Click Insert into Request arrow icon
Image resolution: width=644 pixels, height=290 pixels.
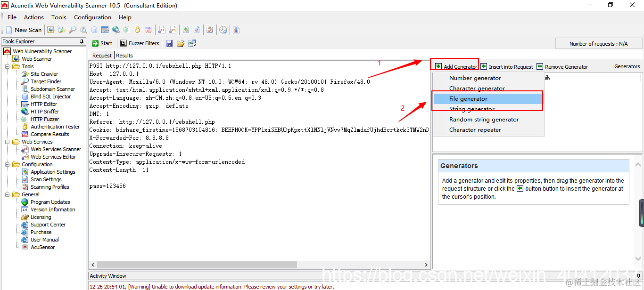click(484, 66)
